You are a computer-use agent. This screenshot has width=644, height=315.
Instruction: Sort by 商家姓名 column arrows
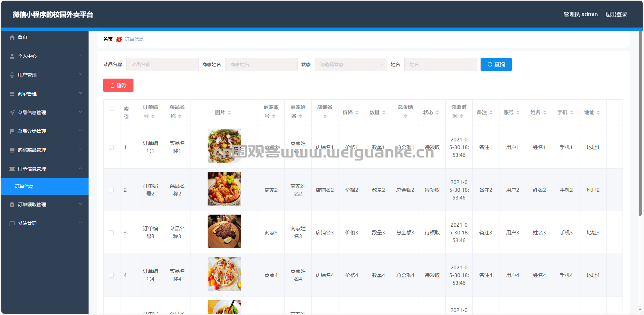tap(301, 116)
